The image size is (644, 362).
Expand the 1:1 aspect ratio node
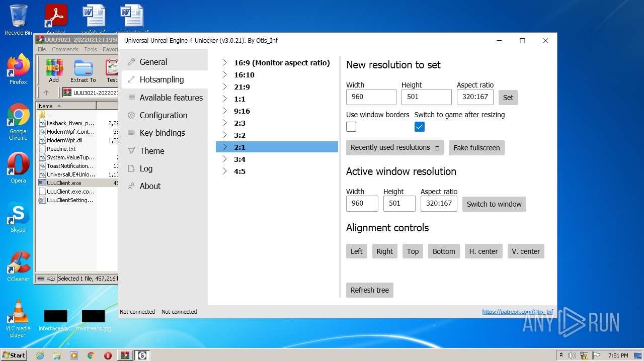point(225,99)
